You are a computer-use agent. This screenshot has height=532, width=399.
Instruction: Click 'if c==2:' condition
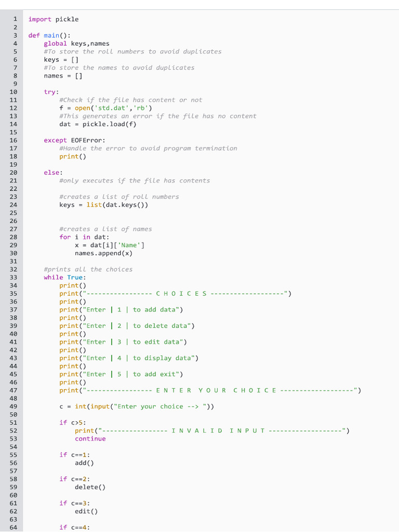click(75, 479)
